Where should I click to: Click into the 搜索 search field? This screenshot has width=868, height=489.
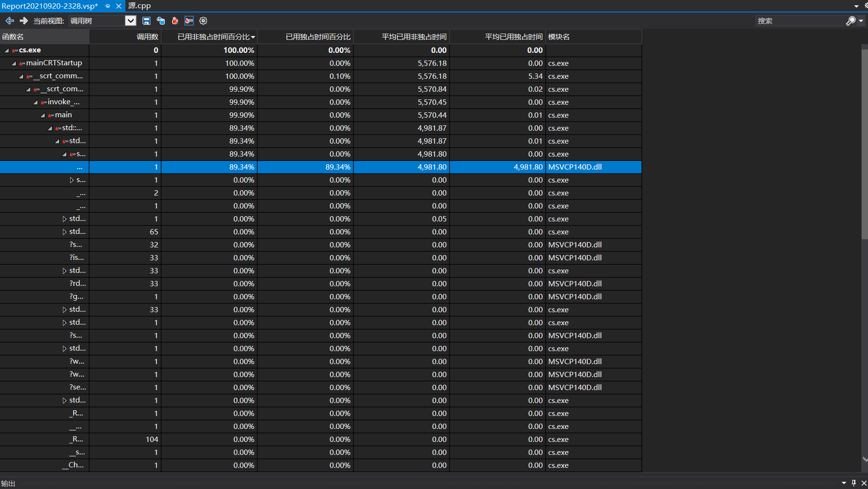coord(798,21)
